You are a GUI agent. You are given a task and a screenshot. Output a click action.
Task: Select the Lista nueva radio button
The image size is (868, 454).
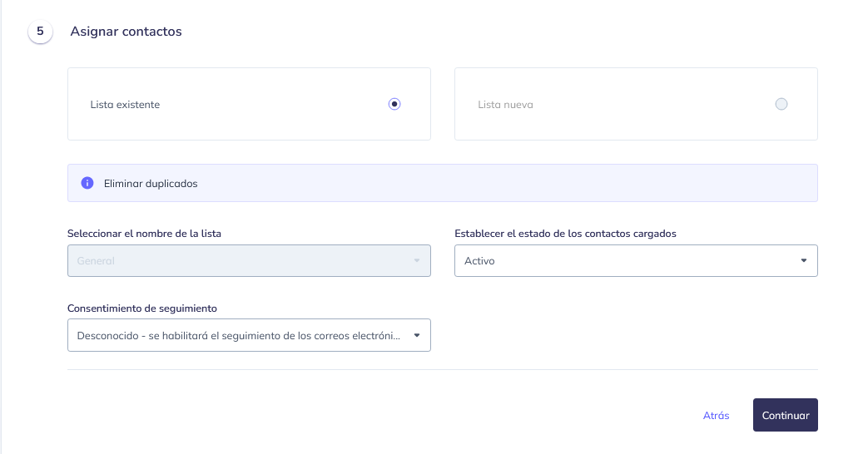pyautogui.click(x=781, y=104)
